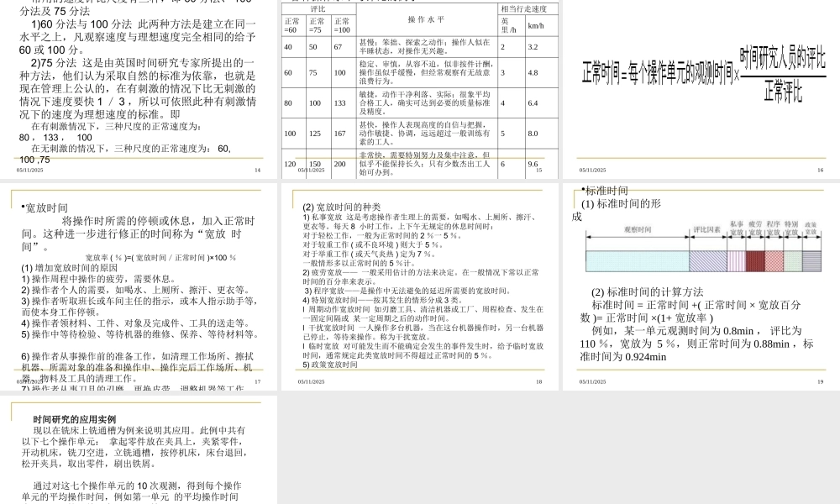This screenshot has height=504, width=840.
Task: Click page number 14 on the first slide
Action: (257, 170)
